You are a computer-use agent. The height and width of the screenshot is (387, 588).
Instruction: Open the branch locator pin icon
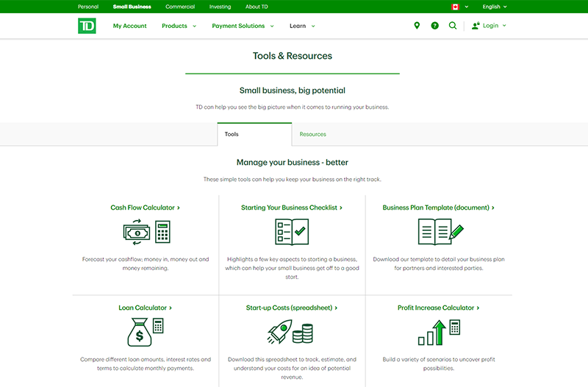[x=417, y=26]
